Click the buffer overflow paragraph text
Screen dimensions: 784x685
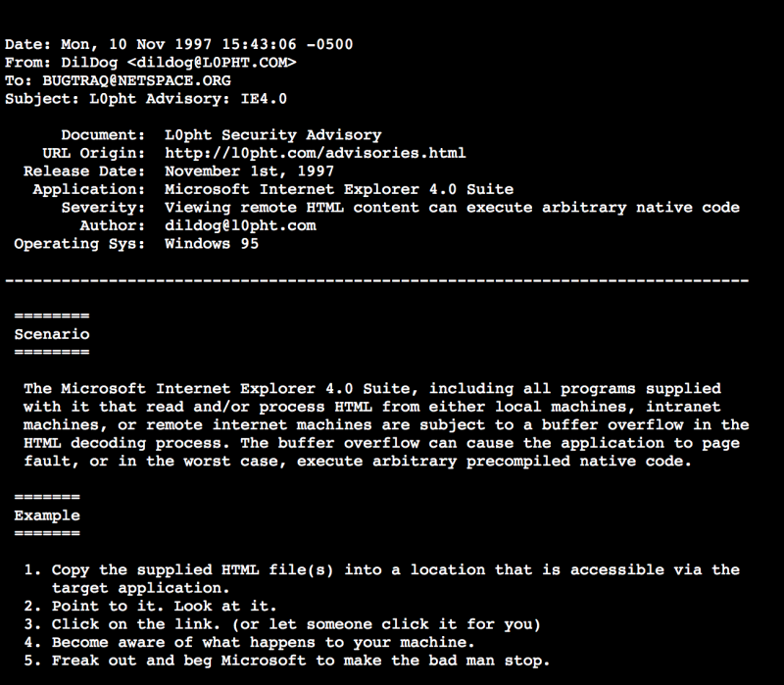click(386, 425)
